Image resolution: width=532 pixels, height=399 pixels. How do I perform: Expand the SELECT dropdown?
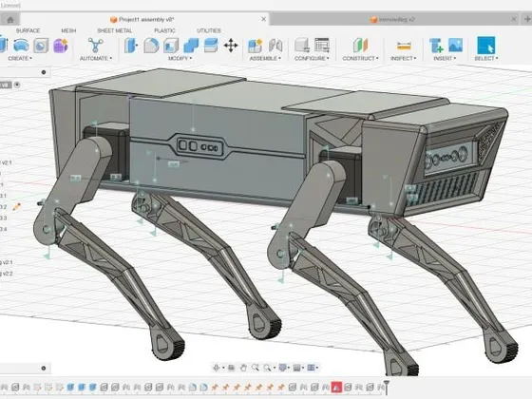coord(486,58)
